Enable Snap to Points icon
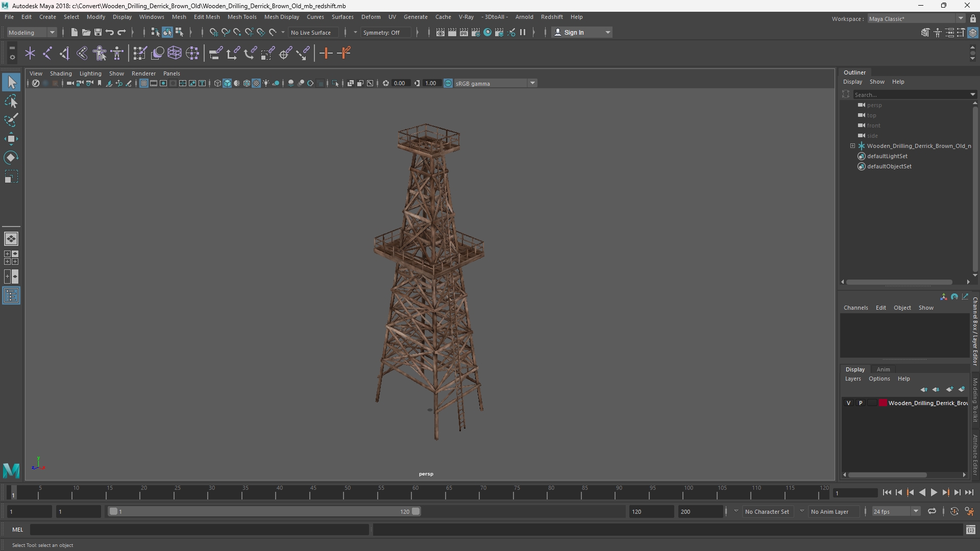This screenshot has width=980, height=551. (237, 32)
